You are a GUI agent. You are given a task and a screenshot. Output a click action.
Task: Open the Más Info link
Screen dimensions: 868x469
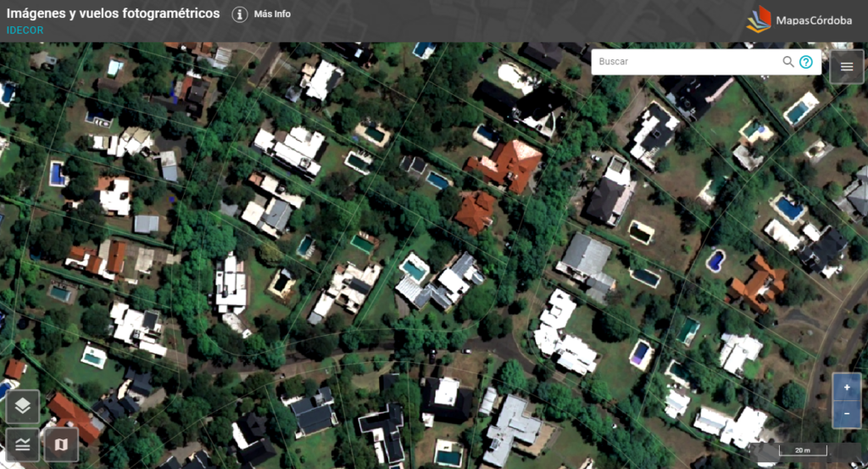click(272, 14)
